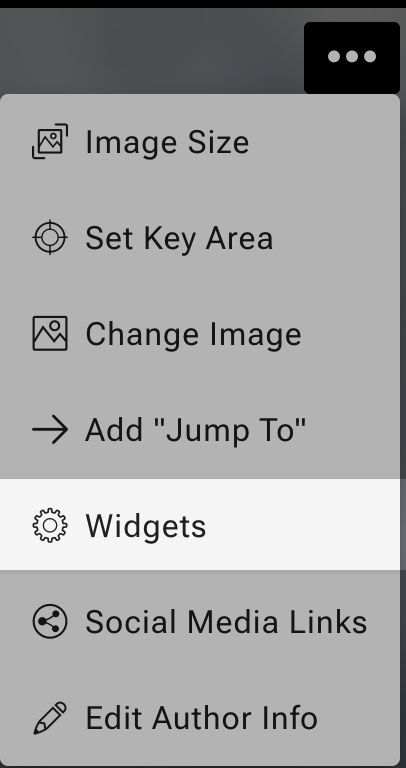Click the gear icon next to Widgets

point(50,525)
